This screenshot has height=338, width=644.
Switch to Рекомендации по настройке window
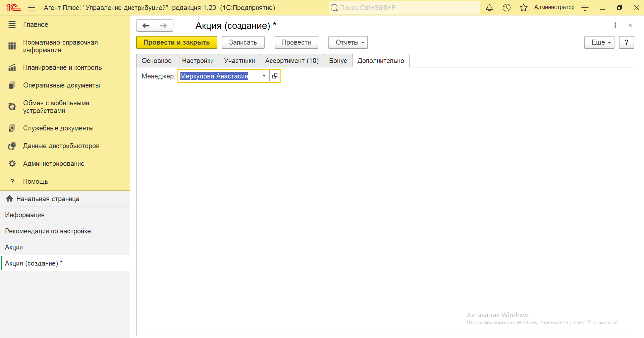(65, 231)
